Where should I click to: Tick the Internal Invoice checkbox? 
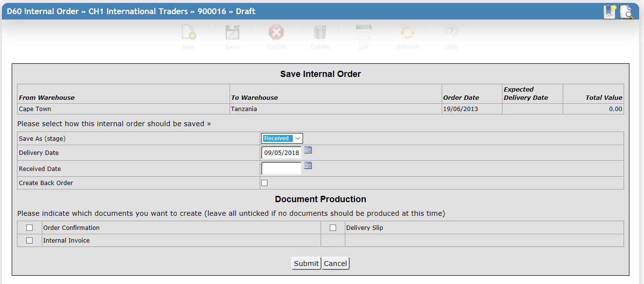[x=30, y=241]
